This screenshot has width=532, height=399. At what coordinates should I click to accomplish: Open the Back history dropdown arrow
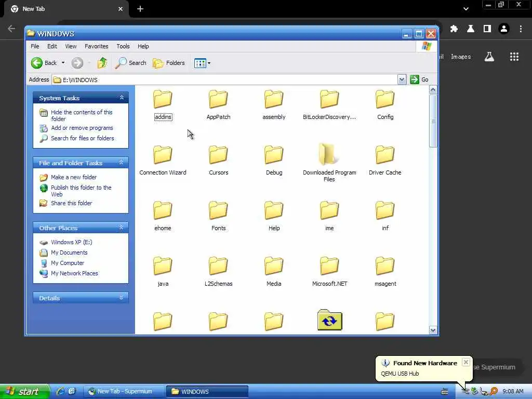pos(63,63)
